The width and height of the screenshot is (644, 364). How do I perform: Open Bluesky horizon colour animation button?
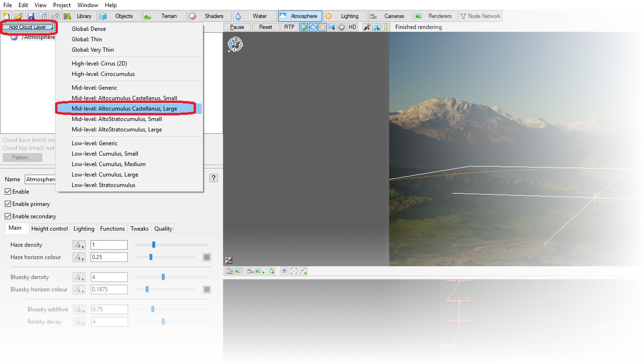click(79, 289)
